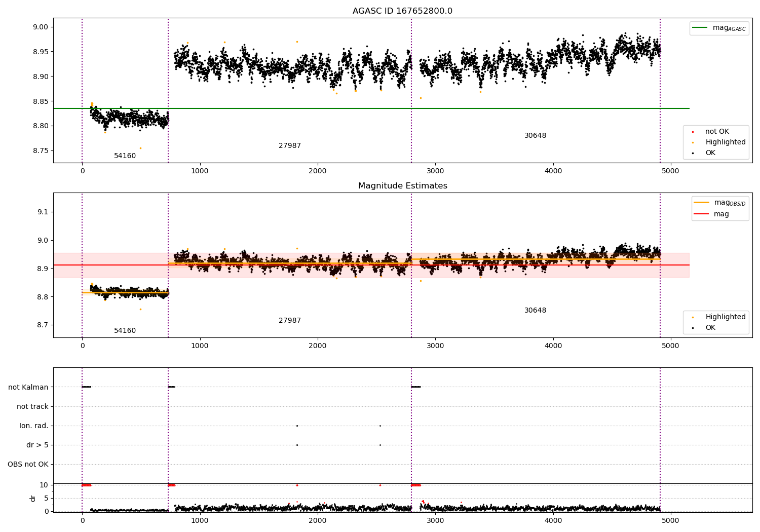Click the 5 tick on the dr axis
Viewport: 760px width, 532px height.
tap(46, 499)
